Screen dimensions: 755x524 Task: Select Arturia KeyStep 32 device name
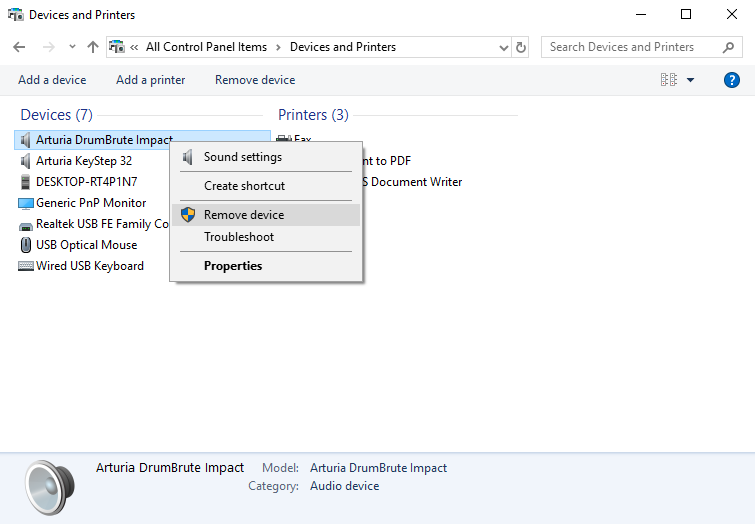click(x=84, y=161)
